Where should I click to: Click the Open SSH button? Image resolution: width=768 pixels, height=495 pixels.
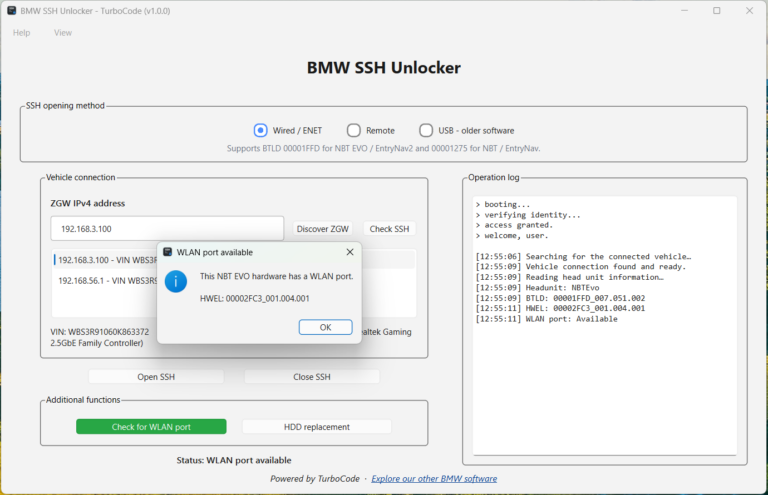coord(156,377)
